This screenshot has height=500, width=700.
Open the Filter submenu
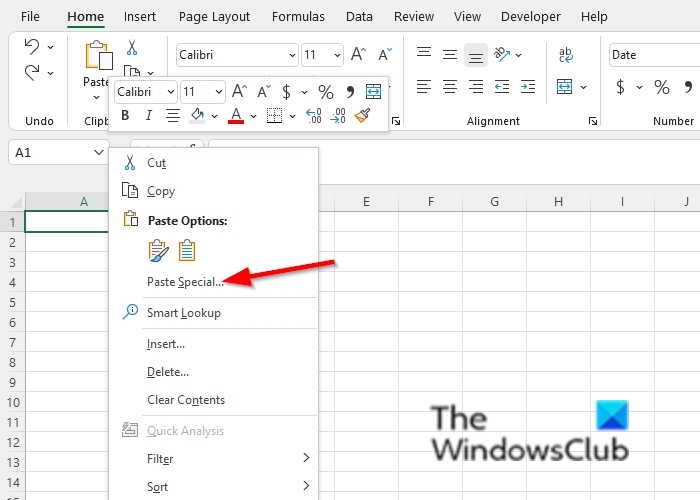[x=214, y=458]
